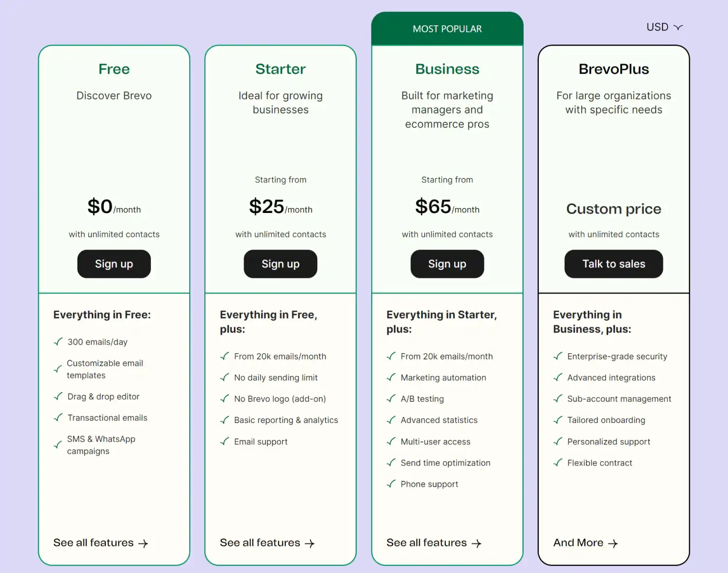Sign up for the Starter plan

[281, 264]
